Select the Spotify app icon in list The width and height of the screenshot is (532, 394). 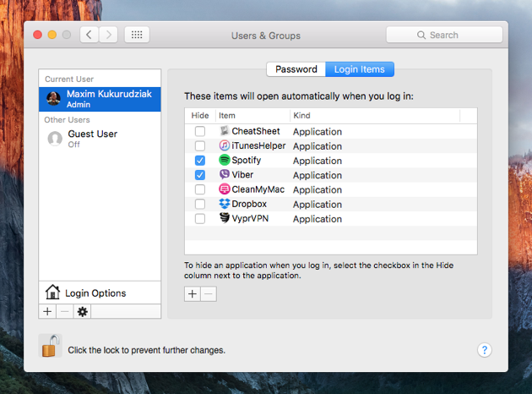225,160
